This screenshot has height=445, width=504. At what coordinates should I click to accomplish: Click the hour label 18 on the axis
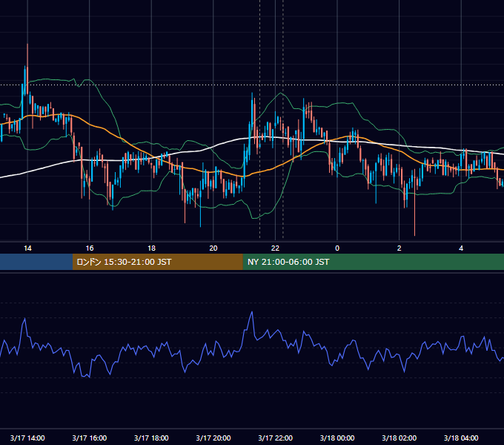(x=151, y=248)
